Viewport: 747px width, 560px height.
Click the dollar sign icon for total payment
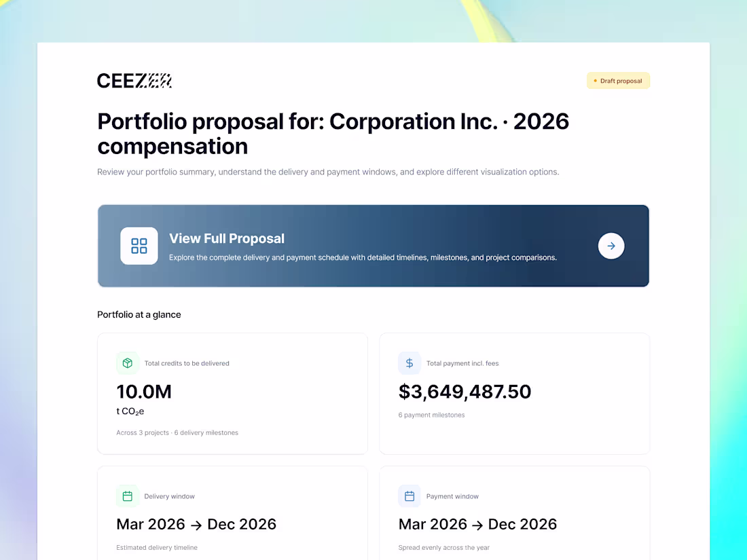[409, 363]
